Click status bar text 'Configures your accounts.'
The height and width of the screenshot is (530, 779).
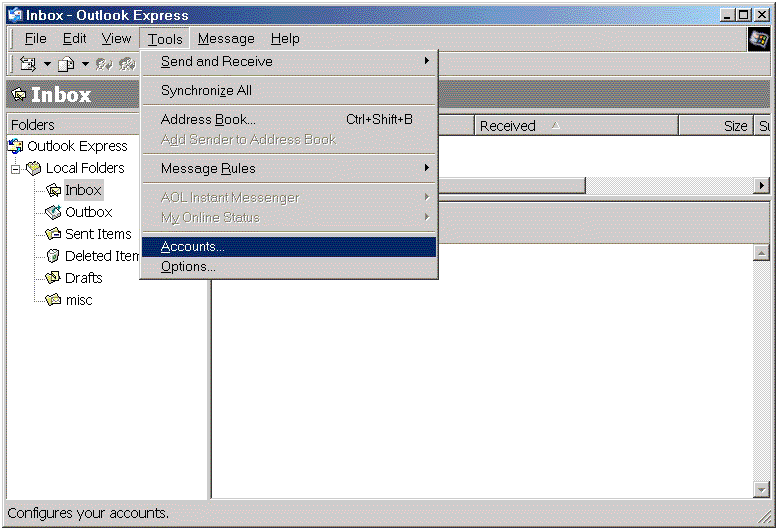(x=88, y=513)
